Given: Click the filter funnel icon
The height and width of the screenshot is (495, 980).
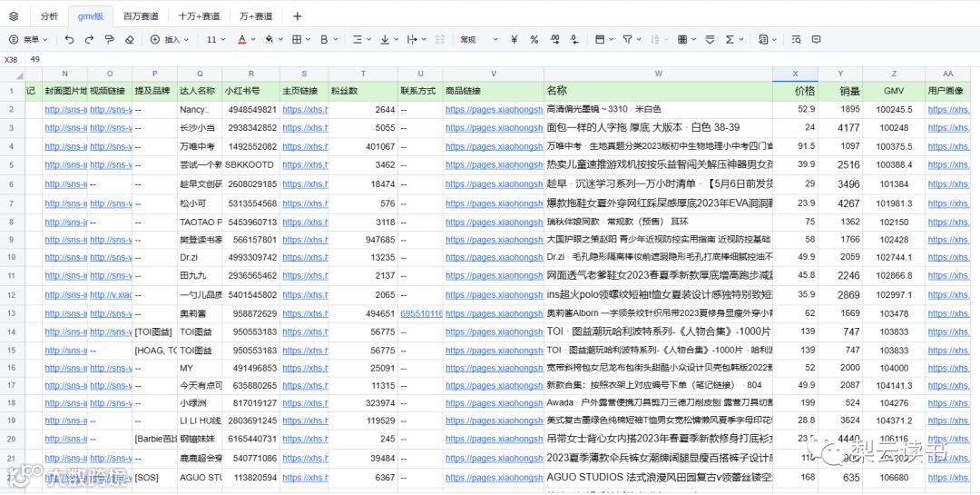Looking at the screenshot, I should [627, 39].
